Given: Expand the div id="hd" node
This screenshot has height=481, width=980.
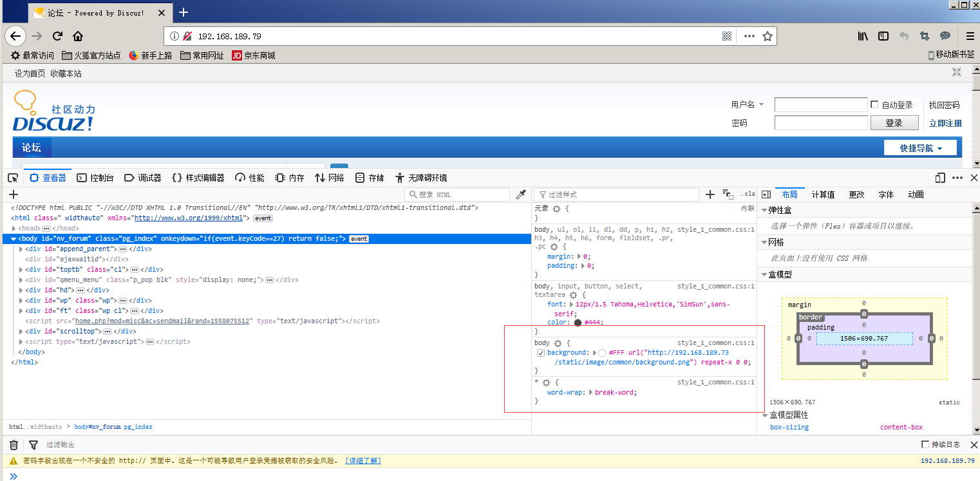Looking at the screenshot, I should 22,290.
